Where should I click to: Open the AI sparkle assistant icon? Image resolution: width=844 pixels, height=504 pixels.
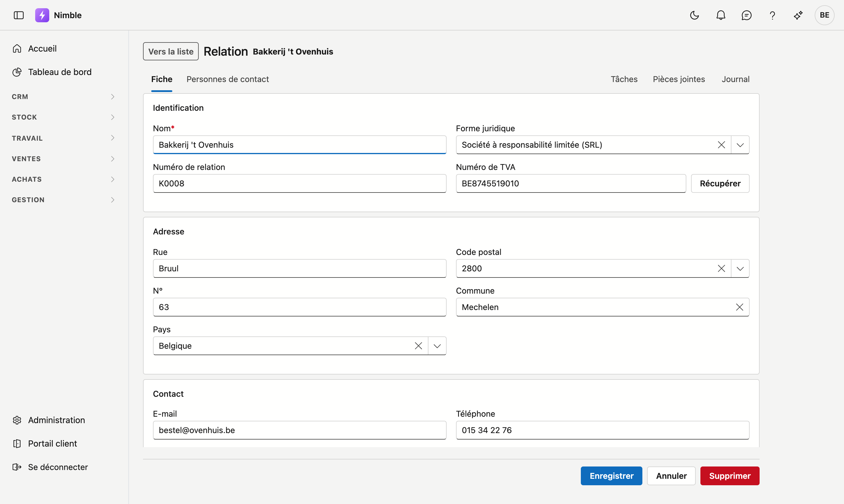[798, 15]
